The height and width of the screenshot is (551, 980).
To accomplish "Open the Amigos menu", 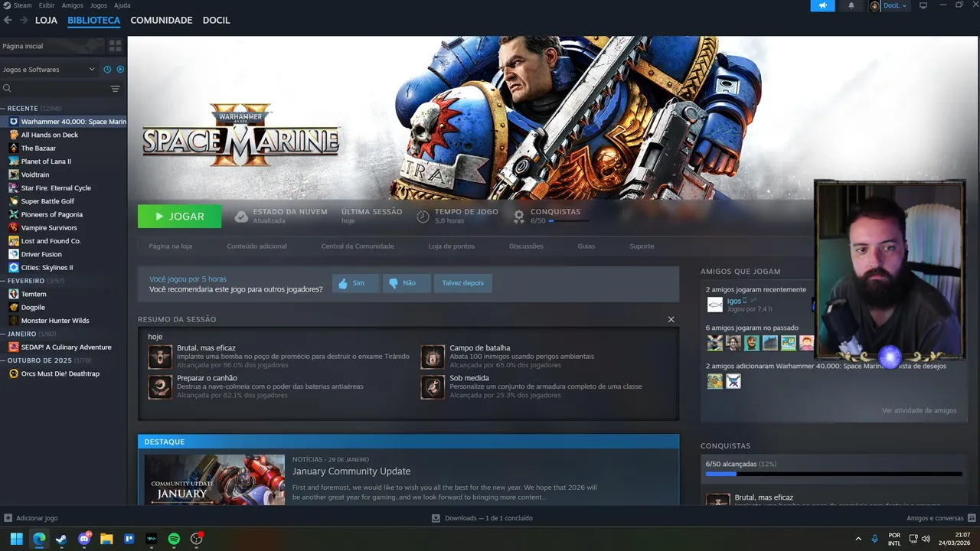I will [72, 5].
